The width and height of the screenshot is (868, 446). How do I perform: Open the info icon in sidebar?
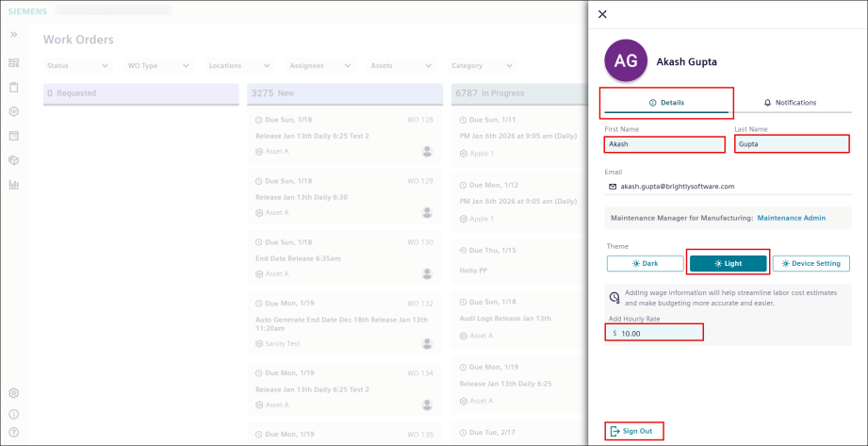[14, 414]
